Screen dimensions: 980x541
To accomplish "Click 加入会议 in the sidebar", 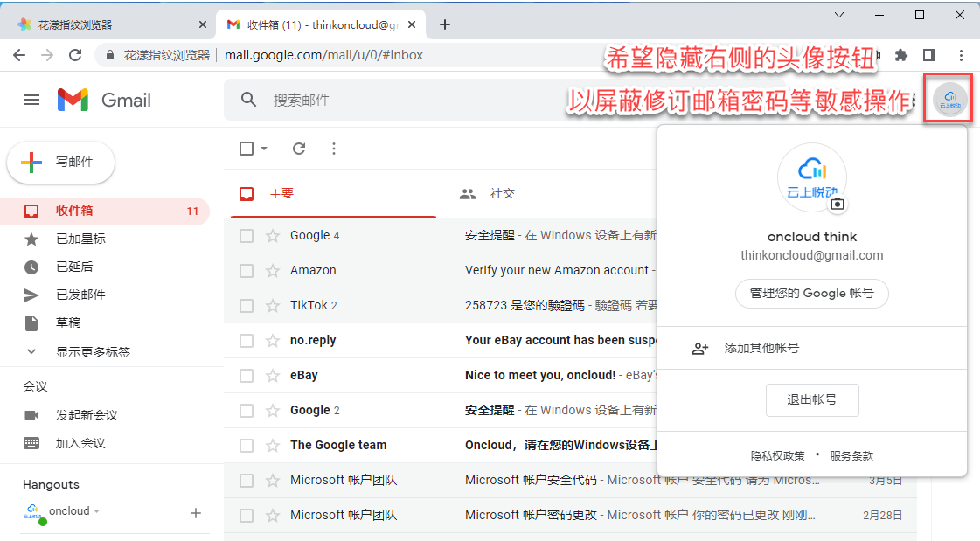I will (80, 443).
